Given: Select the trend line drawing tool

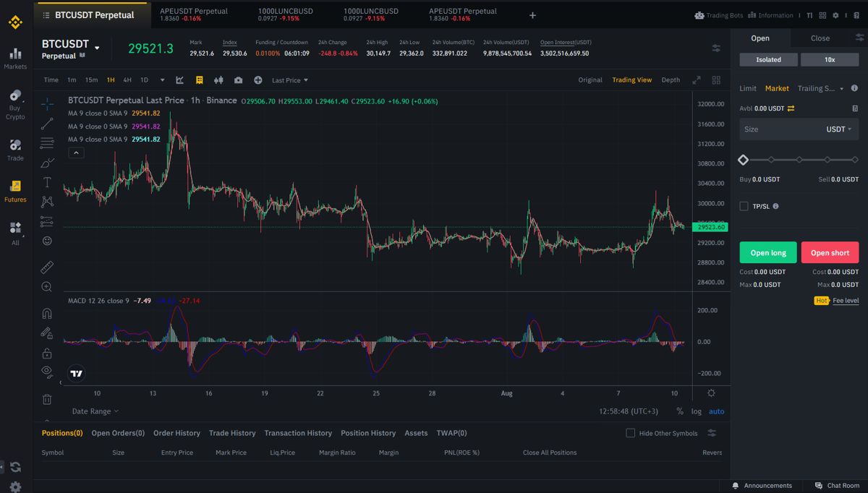Looking at the screenshot, I should 47,124.
